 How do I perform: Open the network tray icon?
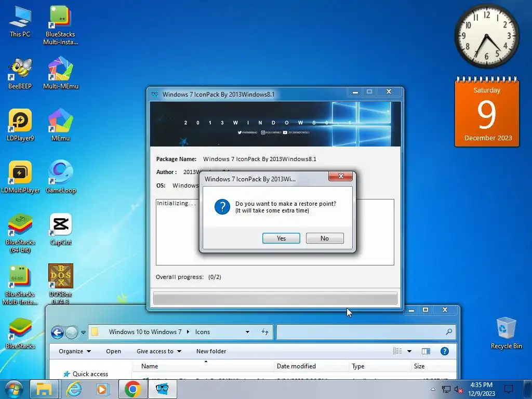tap(446, 390)
